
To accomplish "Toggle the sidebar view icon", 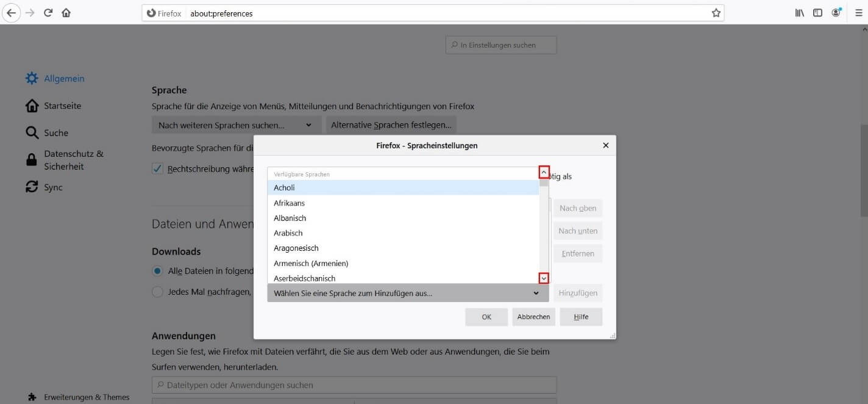I will coord(818,13).
